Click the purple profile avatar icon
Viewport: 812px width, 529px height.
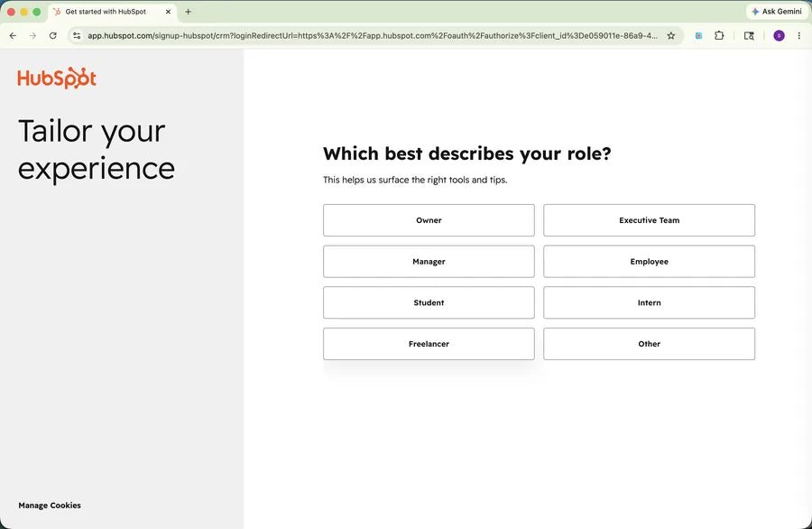(x=779, y=36)
